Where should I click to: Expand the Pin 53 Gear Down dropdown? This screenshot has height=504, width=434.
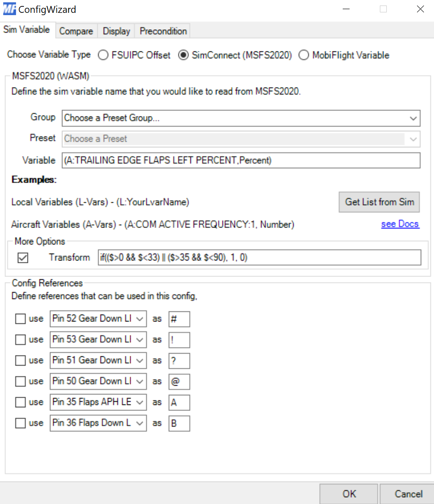click(98, 339)
